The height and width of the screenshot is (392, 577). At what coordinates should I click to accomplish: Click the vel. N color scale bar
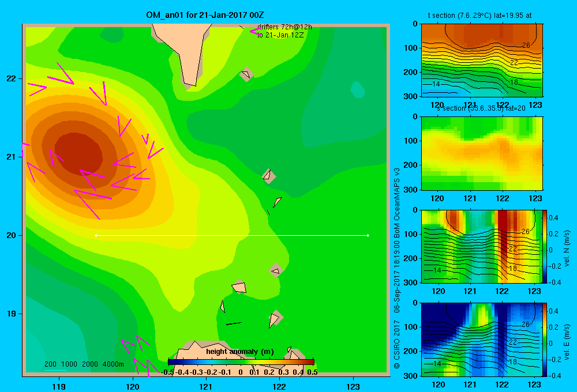point(545,246)
